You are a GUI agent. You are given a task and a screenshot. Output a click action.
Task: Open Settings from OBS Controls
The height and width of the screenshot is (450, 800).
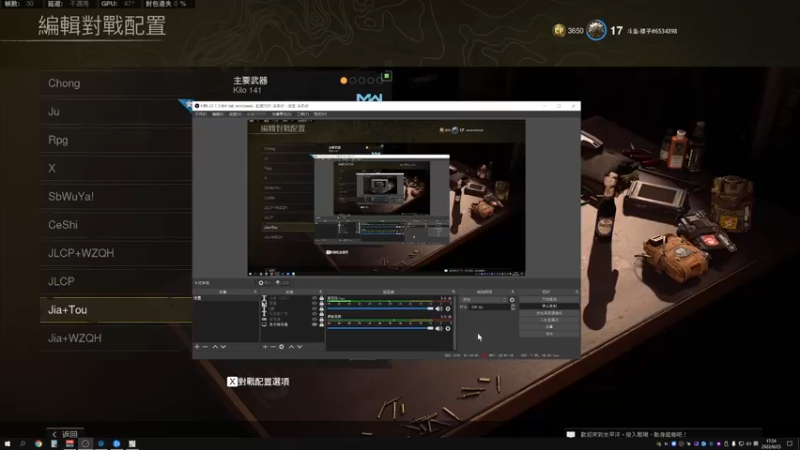pos(549,327)
